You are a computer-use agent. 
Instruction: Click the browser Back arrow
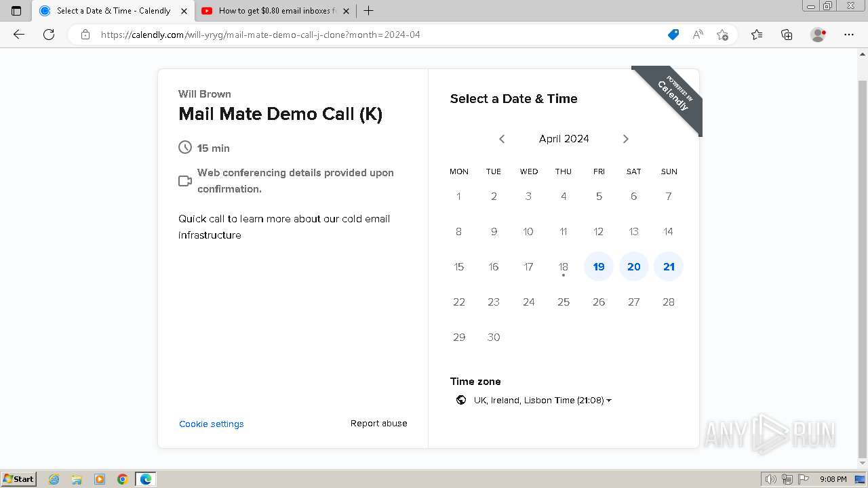[19, 35]
